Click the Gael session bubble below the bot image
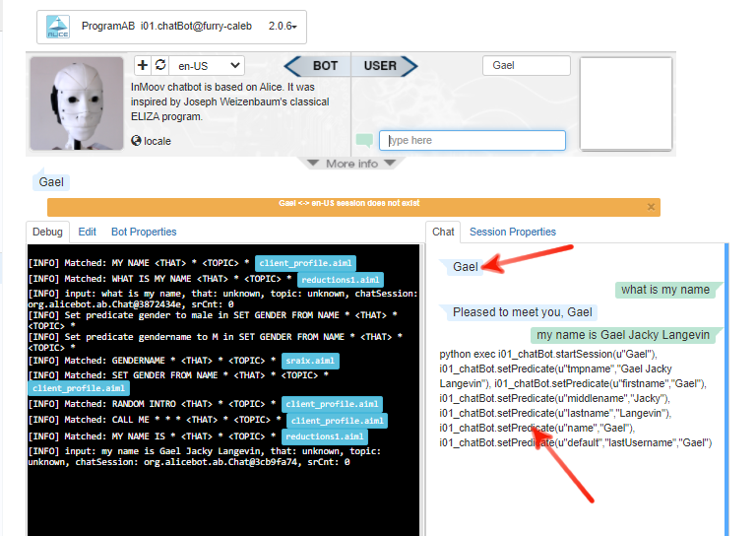The image size is (756, 536). (50, 182)
